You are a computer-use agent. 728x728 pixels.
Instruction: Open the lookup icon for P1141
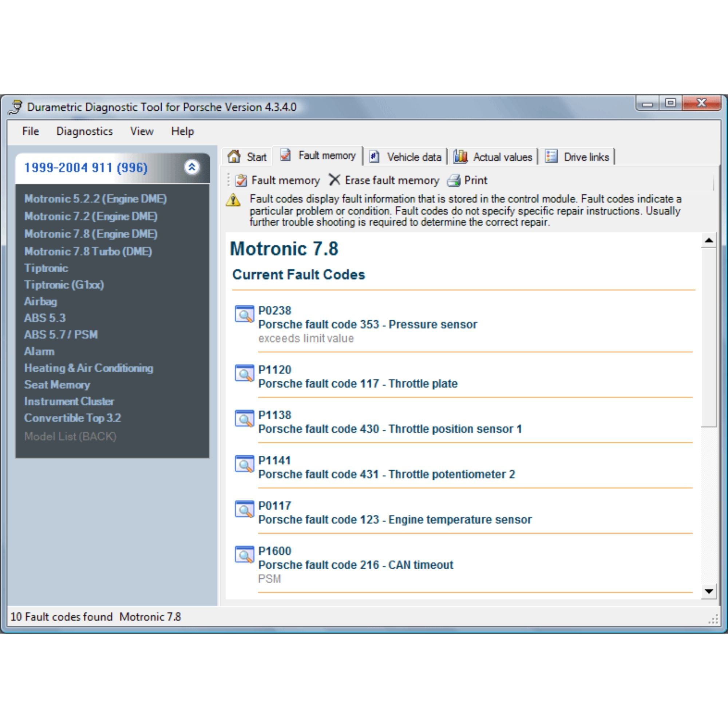click(244, 463)
